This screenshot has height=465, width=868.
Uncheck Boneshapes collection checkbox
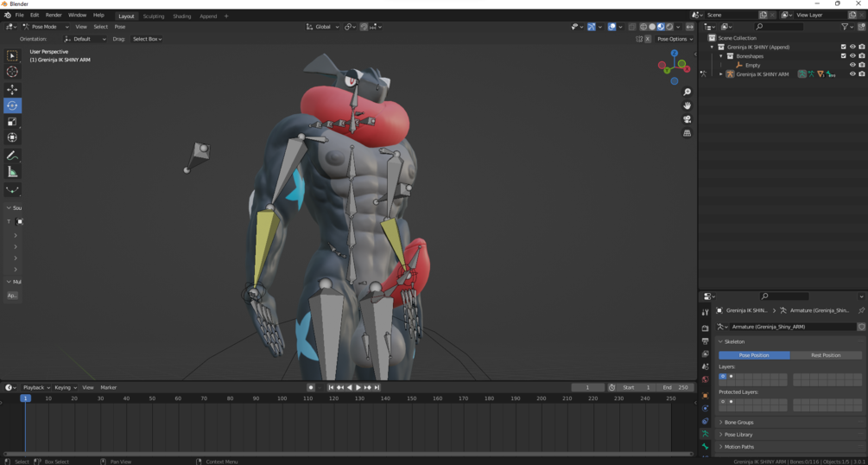tap(843, 56)
